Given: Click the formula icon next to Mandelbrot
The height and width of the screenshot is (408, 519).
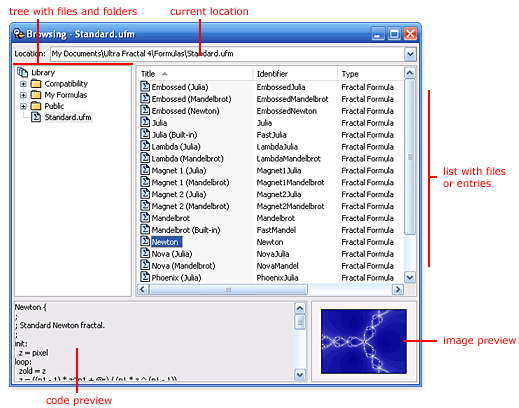Looking at the screenshot, I should pyautogui.click(x=145, y=218).
